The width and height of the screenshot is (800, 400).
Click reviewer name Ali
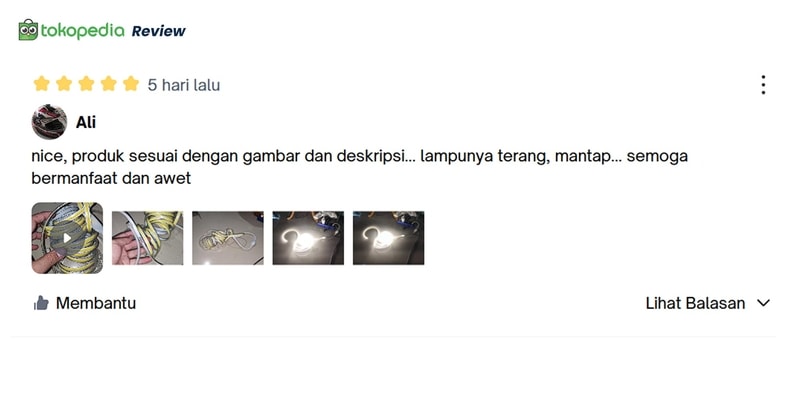click(86, 122)
